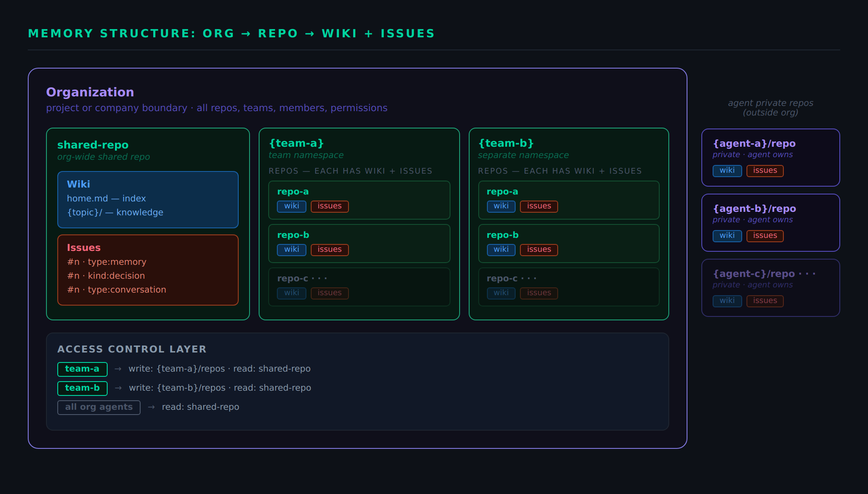
Task: Click the ACCESS CONTROL LAYER heading
Action: point(132,349)
